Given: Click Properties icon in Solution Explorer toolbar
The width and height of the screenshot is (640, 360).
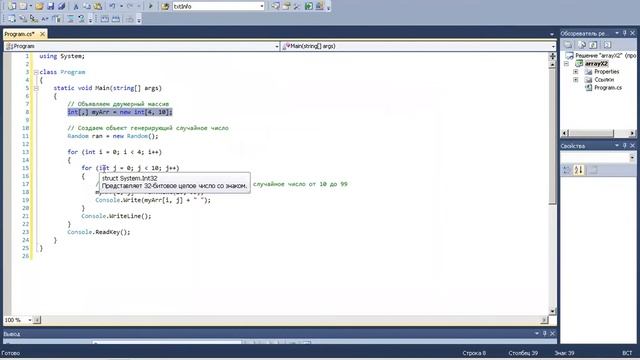Looking at the screenshot, I should pos(568,45).
